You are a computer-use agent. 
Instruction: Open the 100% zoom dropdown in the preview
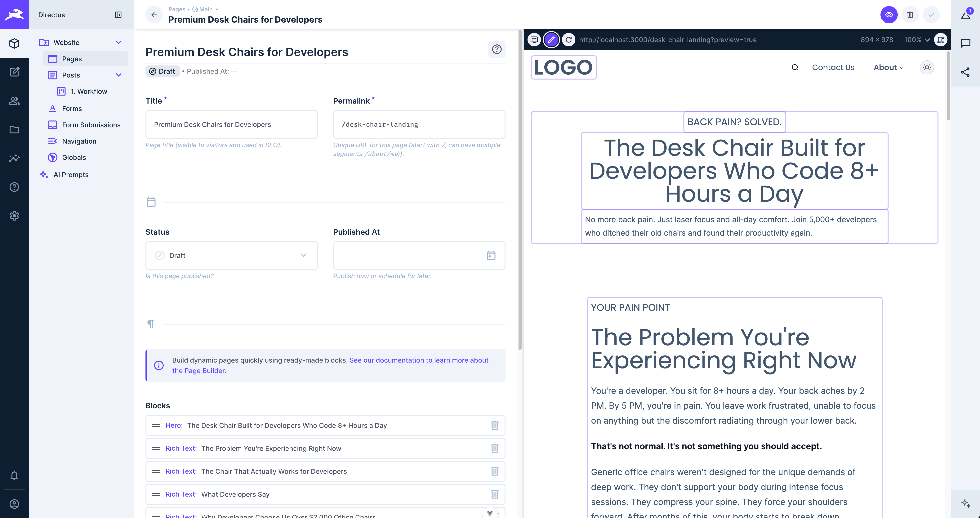917,40
